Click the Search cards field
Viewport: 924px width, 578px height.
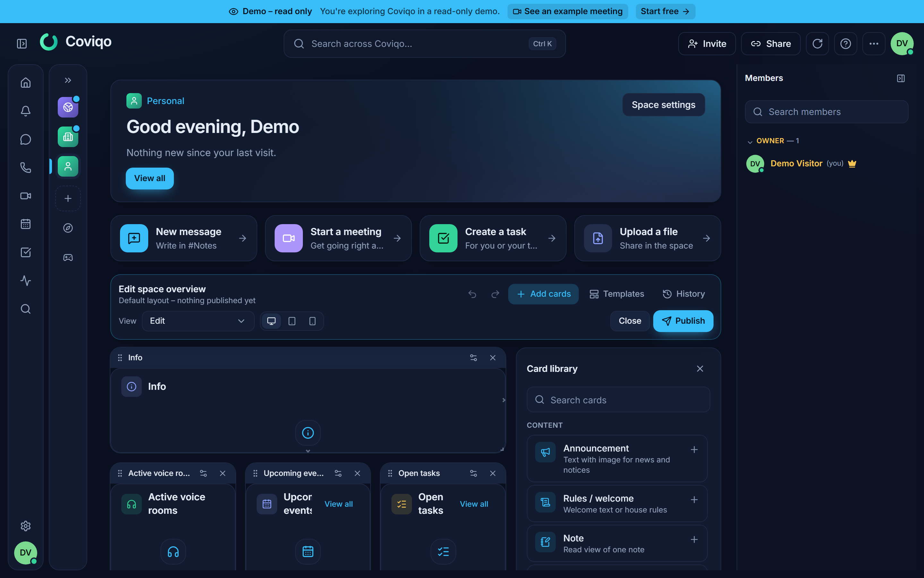pos(618,400)
